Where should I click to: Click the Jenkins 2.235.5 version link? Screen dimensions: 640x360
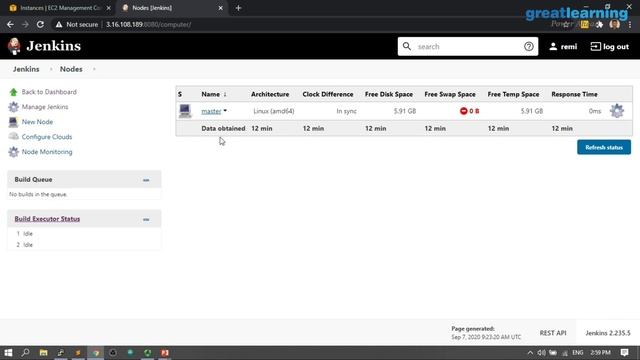608,333
